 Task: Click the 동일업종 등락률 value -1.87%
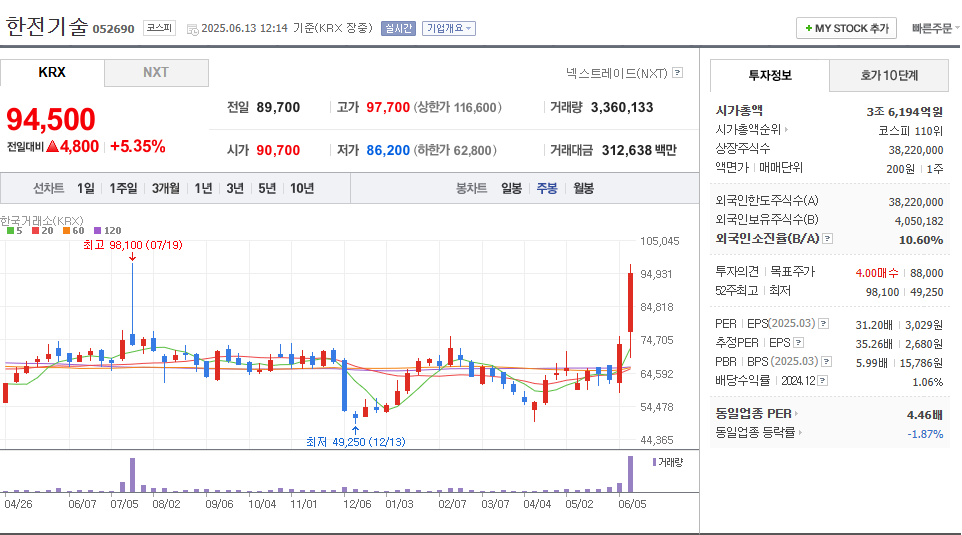click(x=925, y=434)
